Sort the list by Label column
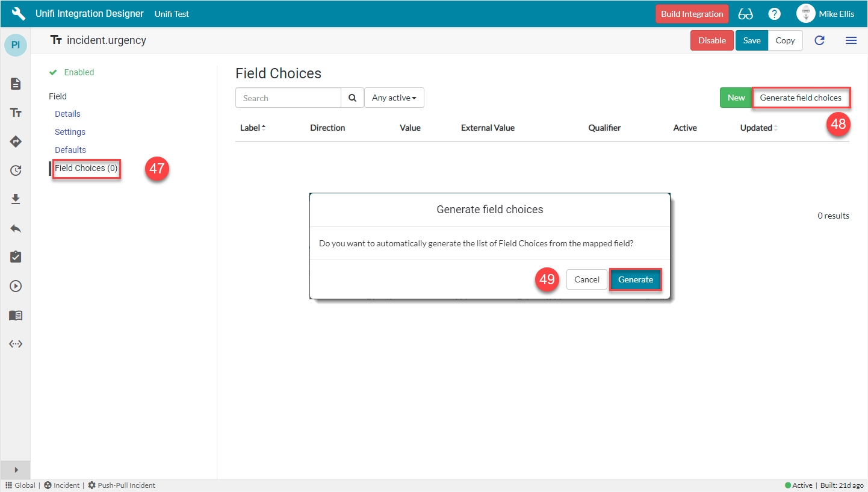868x492 pixels. coord(252,128)
